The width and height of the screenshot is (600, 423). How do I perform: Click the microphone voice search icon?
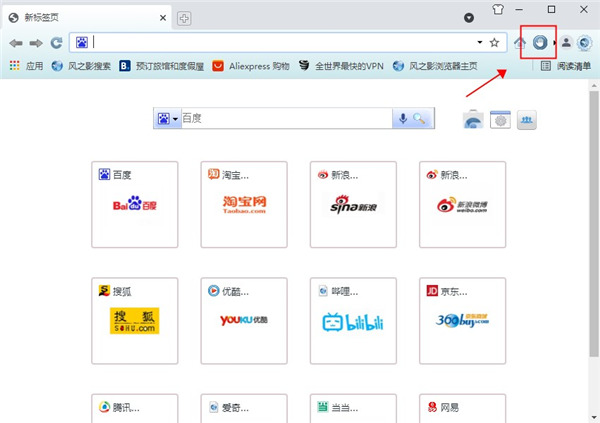click(x=403, y=119)
